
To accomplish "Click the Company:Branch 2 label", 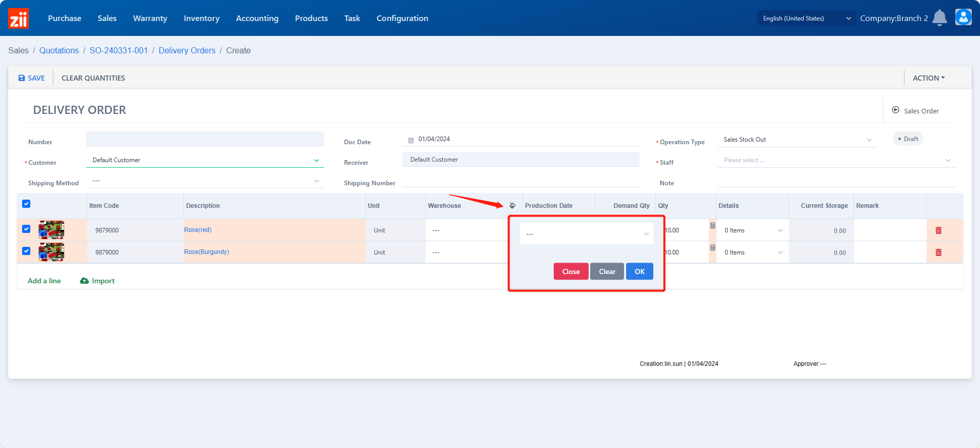I will 894,18.
